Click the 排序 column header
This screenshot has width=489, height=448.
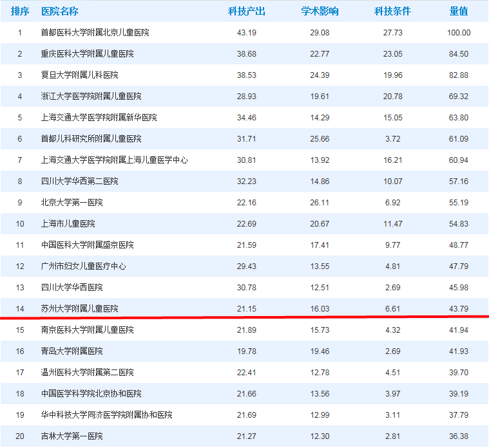coord(20,11)
